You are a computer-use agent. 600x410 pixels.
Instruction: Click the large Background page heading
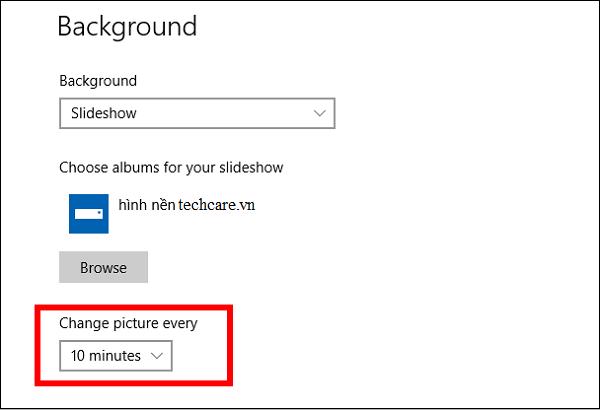pyautogui.click(x=127, y=26)
